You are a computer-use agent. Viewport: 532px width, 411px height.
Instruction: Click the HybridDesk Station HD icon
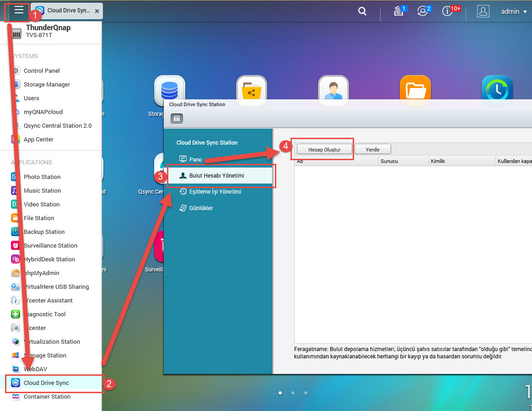tap(15, 260)
